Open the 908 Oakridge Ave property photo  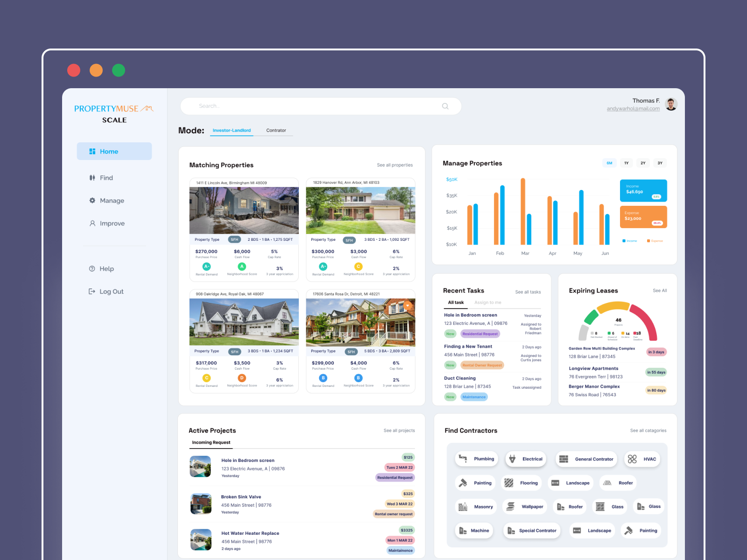tap(244, 322)
